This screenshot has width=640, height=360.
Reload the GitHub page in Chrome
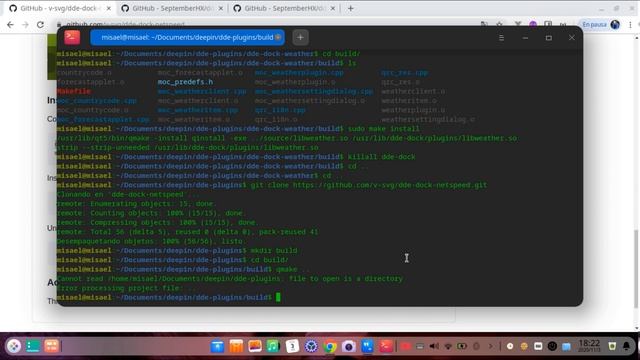[x=40, y=25]
